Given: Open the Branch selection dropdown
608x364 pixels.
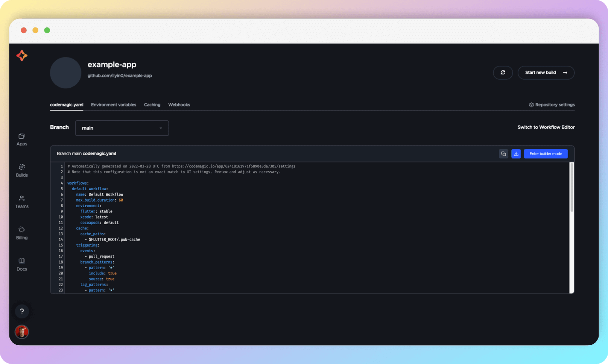Looking at the screenshot, I should pyautogui.click(x=122, y=128).
